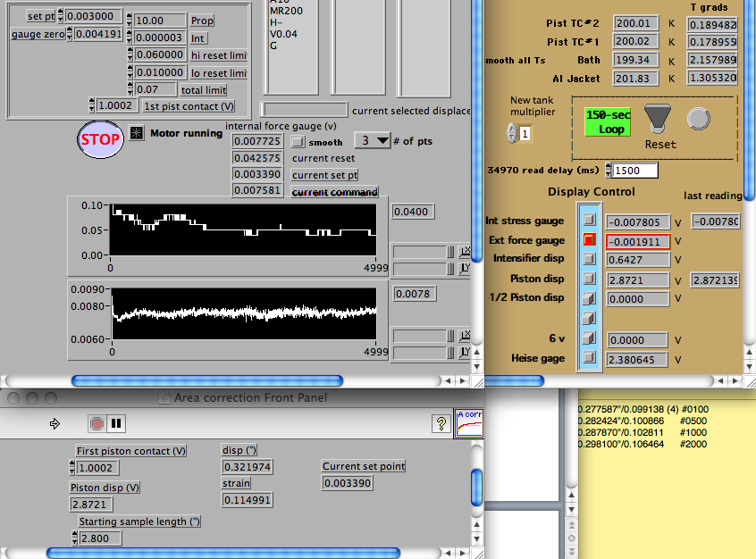Screen dimensions: 756x559
Task: Click the Area correction VI connector icon
Action: pyautogui.click(x=469, y=422)
